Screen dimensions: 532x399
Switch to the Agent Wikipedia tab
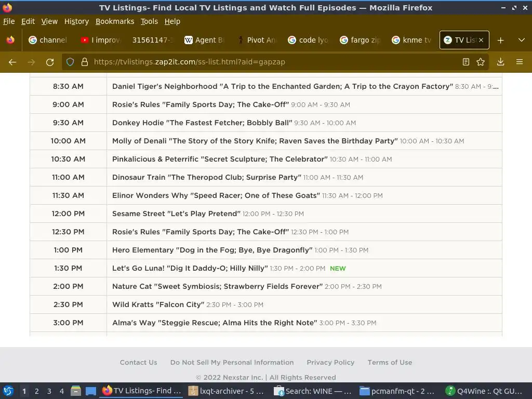tap(204, 40)
